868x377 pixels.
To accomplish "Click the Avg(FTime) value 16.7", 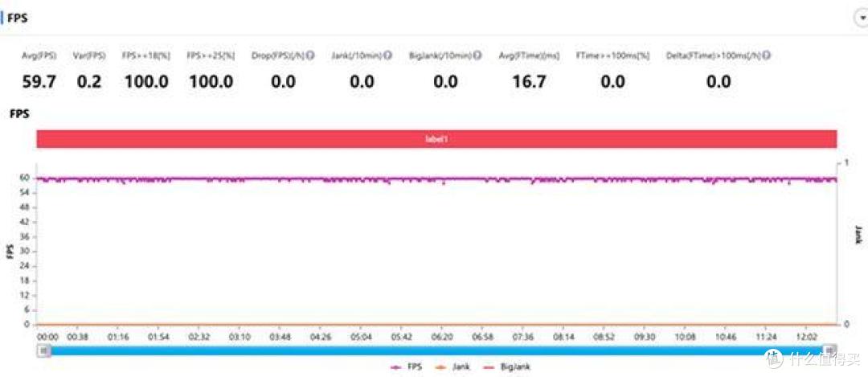I will point(529,82).
